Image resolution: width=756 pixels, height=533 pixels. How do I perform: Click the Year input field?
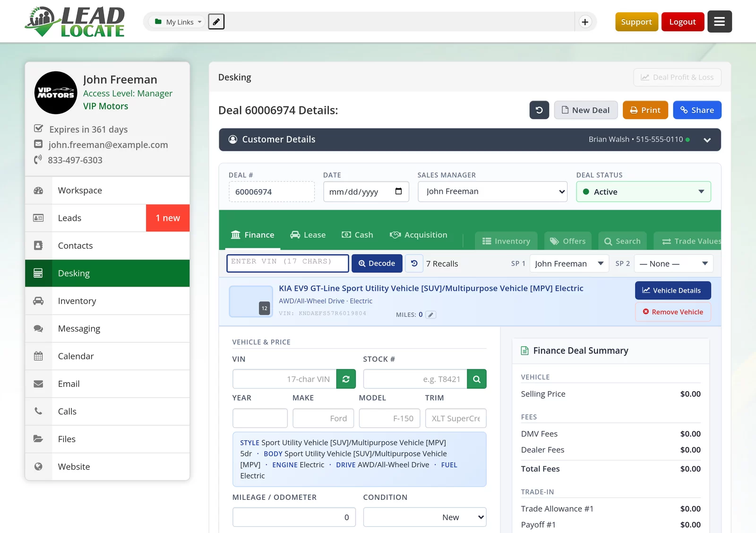coord(260,418)
